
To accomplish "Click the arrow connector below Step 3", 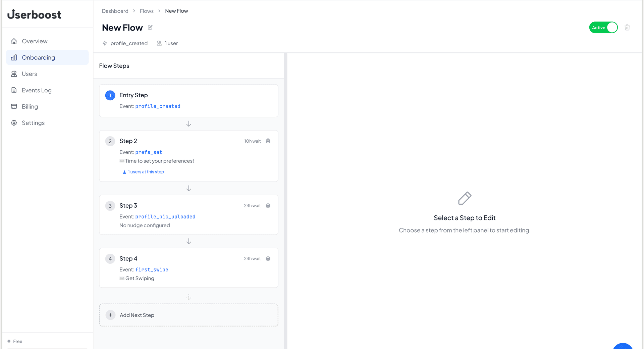I will click(x=189, y=241).
